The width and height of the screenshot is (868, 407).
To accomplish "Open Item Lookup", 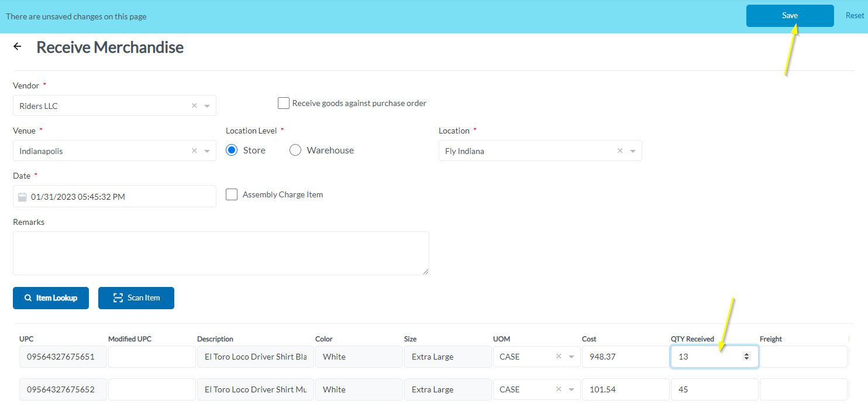I will [x=50, y=298].
